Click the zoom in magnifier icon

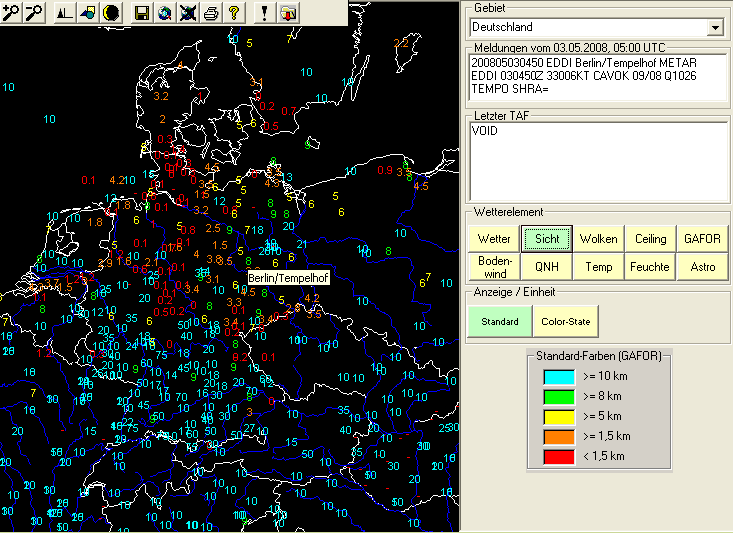12,12
